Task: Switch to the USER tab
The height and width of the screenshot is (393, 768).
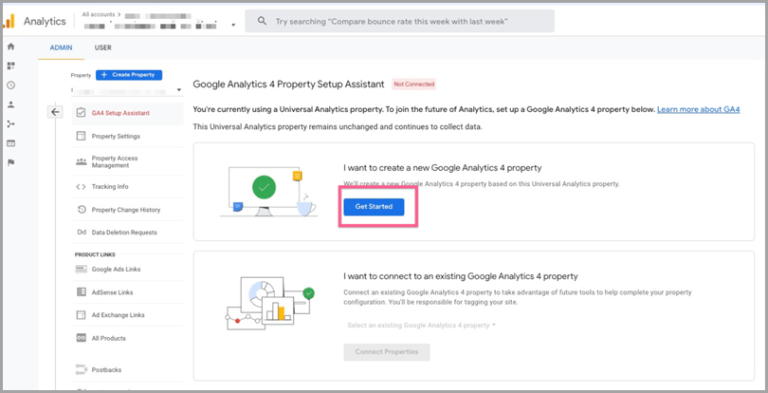Action: (x=103, y=48)
